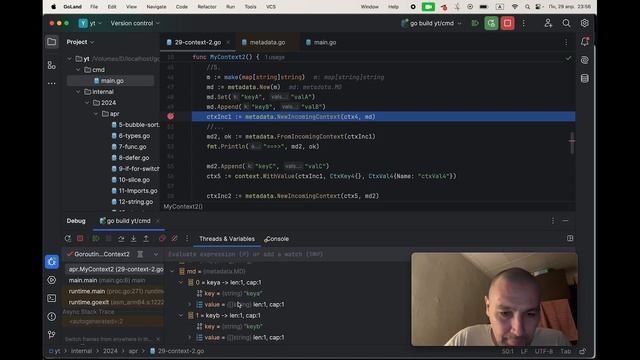The image size is (640, 360).
Task: Switch to the Console debug tab
Action: click(277, 239)
